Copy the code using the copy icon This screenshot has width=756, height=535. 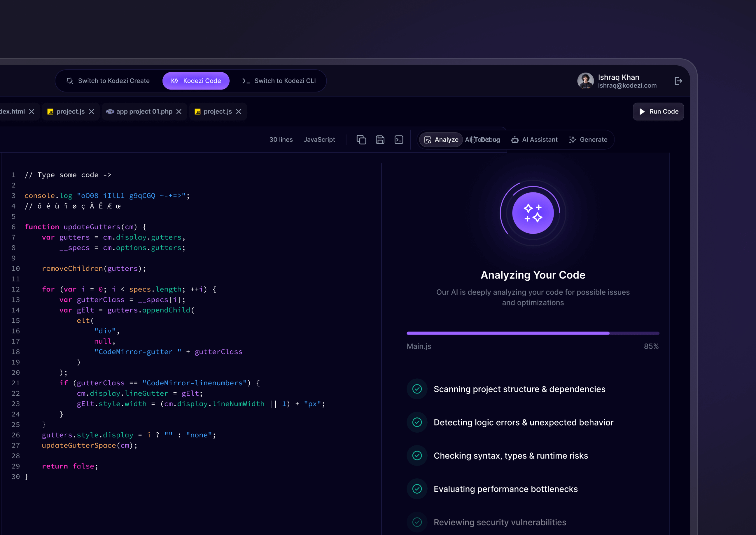tap(361, 140)
